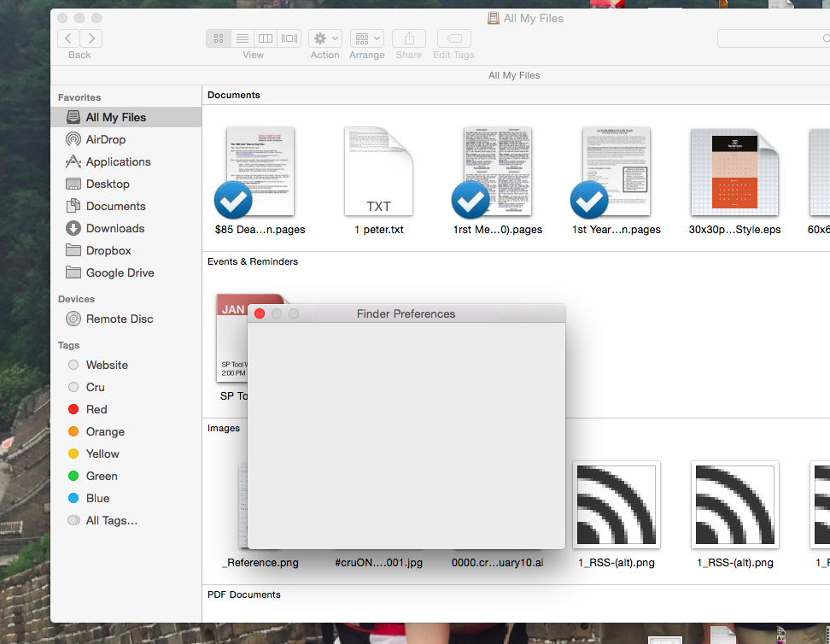This screenshot has width=830, height=644.
Task: Switch to icon view
Action: tap(218, 38)
